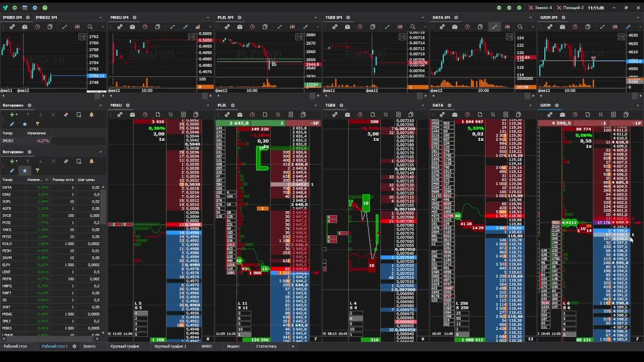Click the eraser icon in the IMOEX quotes panel
The width and height of the screenshot is (644, 362).
(66, 115)
